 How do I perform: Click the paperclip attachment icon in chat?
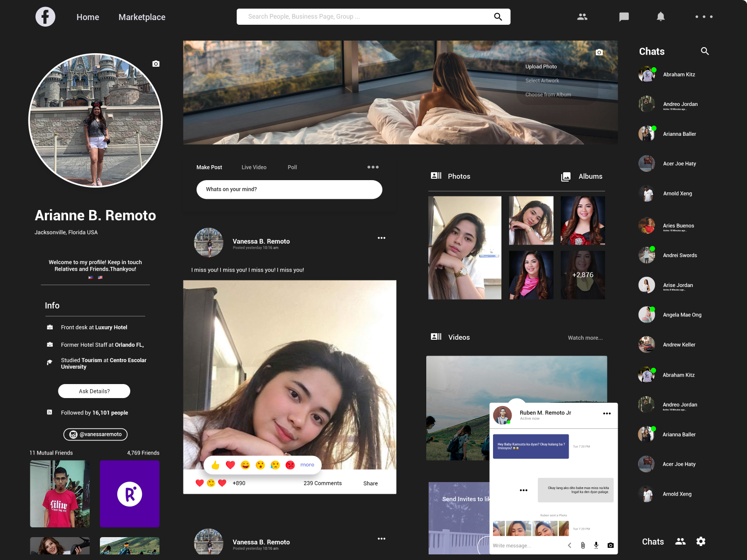pyautogui.click(x=583, y=545)
